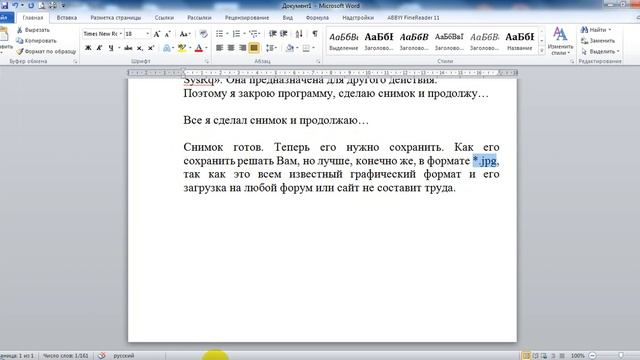Image resolution: width=640 pixels, height=360 pixels.
Task: Center align the text
Action: point(231,48)
